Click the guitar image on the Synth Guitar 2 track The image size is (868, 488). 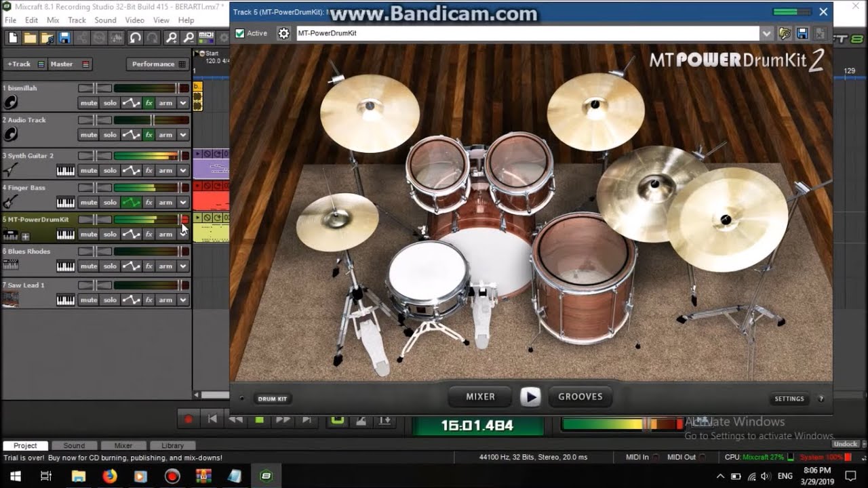tap(10, 169)
